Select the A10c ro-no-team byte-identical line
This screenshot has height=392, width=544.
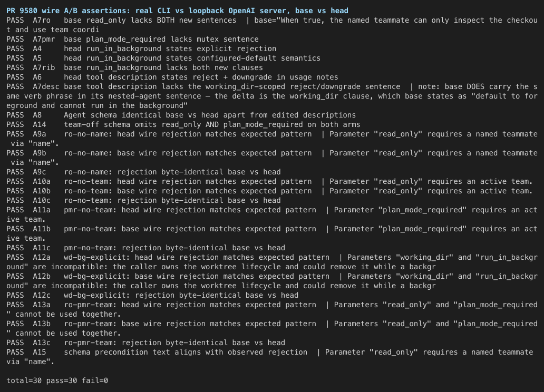(143, 200)
